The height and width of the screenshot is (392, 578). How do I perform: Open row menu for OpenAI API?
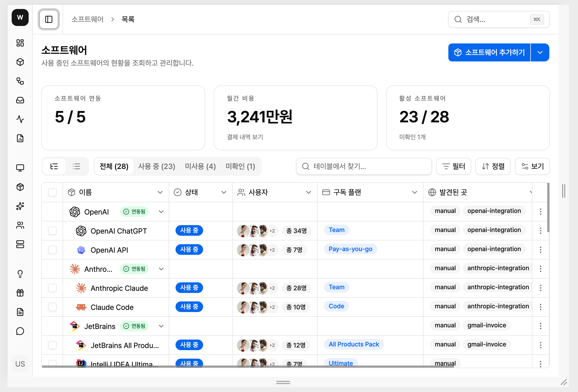[540, 250]
